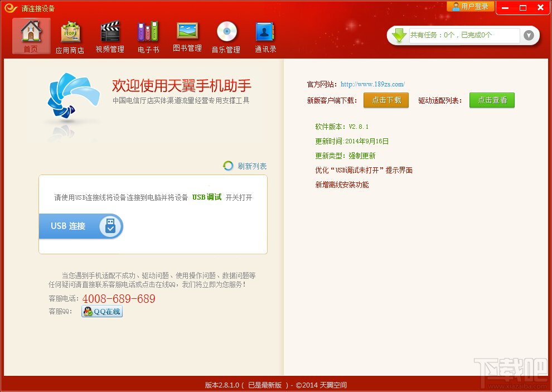Select the USB 连接 button
The width and height of the screenshot is (552, 392).
coord(81,226)
